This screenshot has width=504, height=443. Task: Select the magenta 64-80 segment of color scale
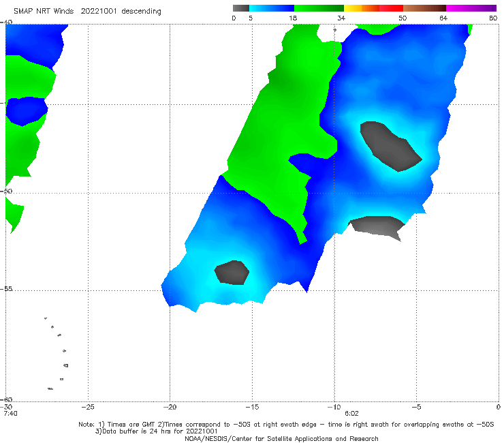click(x=471, y=8)
